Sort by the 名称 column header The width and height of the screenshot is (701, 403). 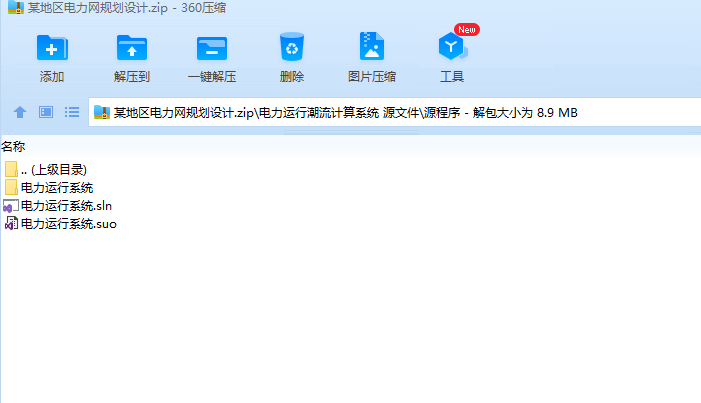13,146
